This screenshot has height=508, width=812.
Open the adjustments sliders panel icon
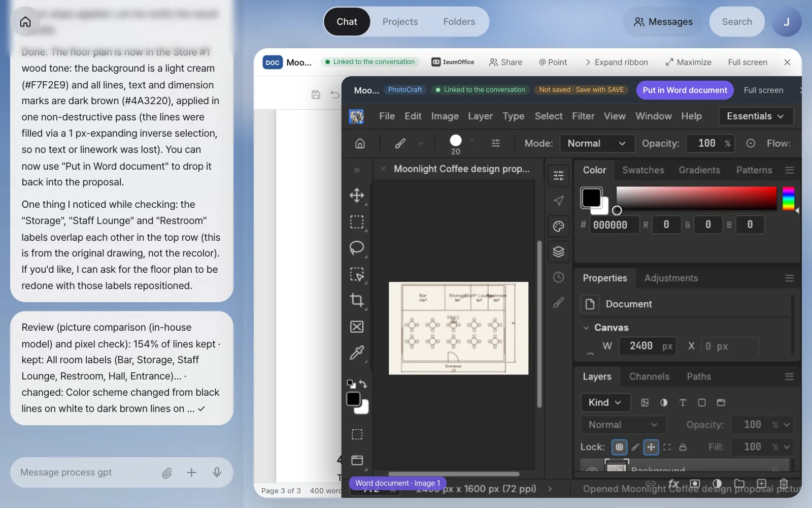(558, 175)
